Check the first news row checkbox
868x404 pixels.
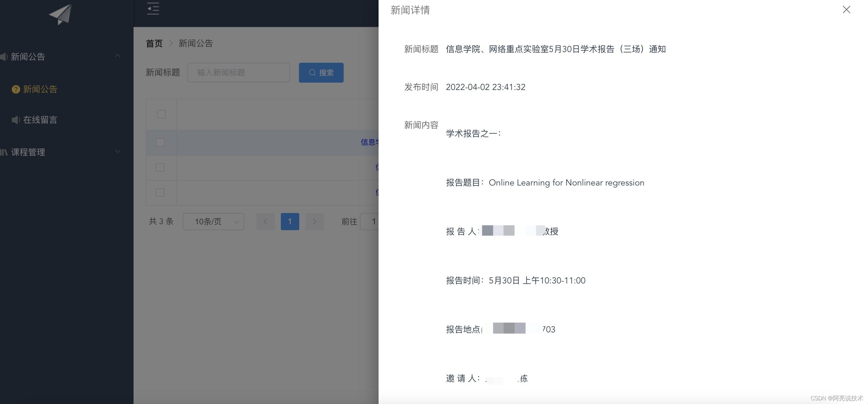click(x=160, y=142)
